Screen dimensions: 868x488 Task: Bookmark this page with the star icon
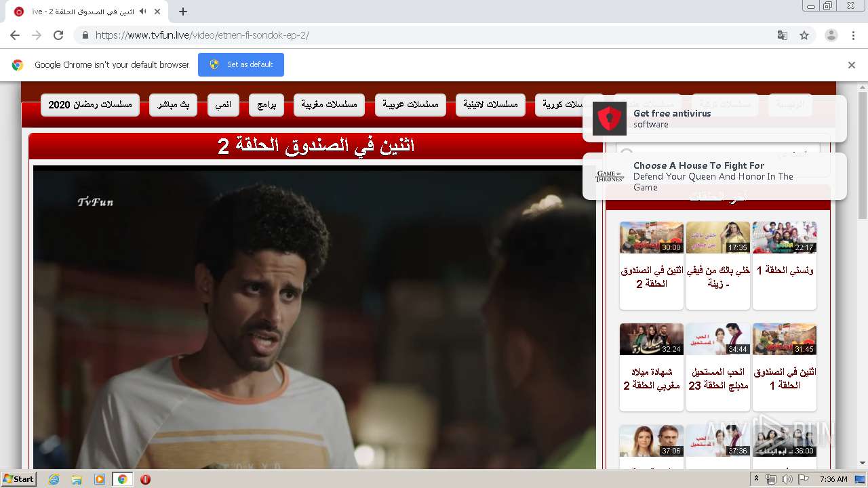pos(804,35)
